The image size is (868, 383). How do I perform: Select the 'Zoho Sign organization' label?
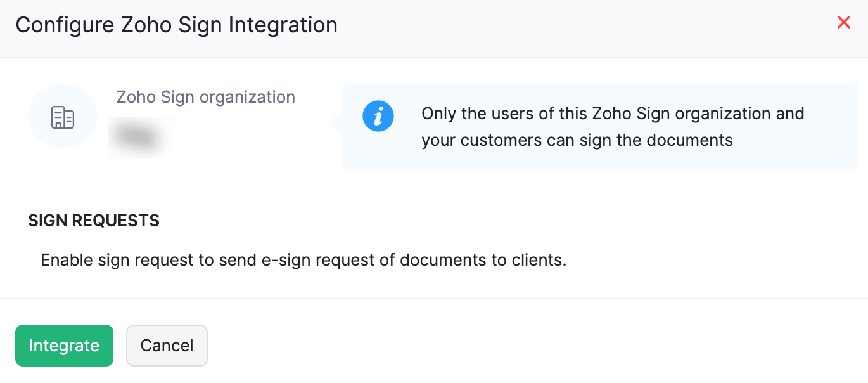click(x=206, y=96)
